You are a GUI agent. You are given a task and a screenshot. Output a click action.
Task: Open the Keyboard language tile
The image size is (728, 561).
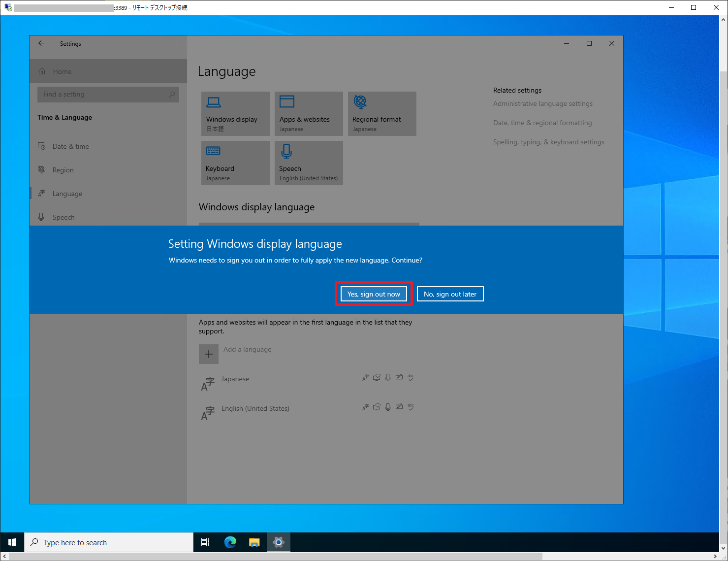[x=235, y=163]
